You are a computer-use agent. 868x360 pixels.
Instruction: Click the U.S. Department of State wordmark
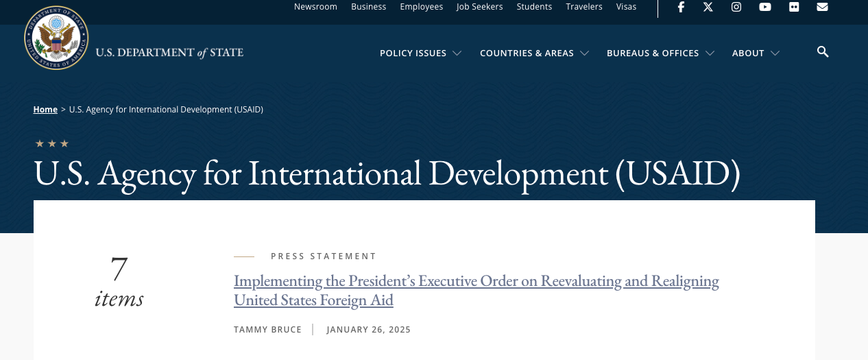(x=169, y=53)
